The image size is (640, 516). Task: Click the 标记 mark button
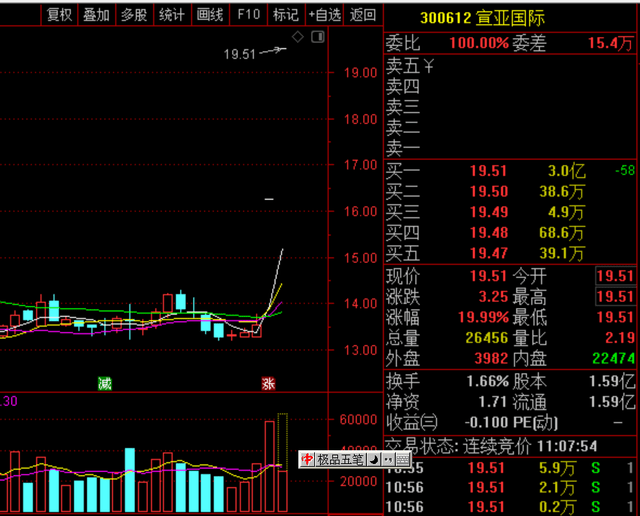(286, 15)
